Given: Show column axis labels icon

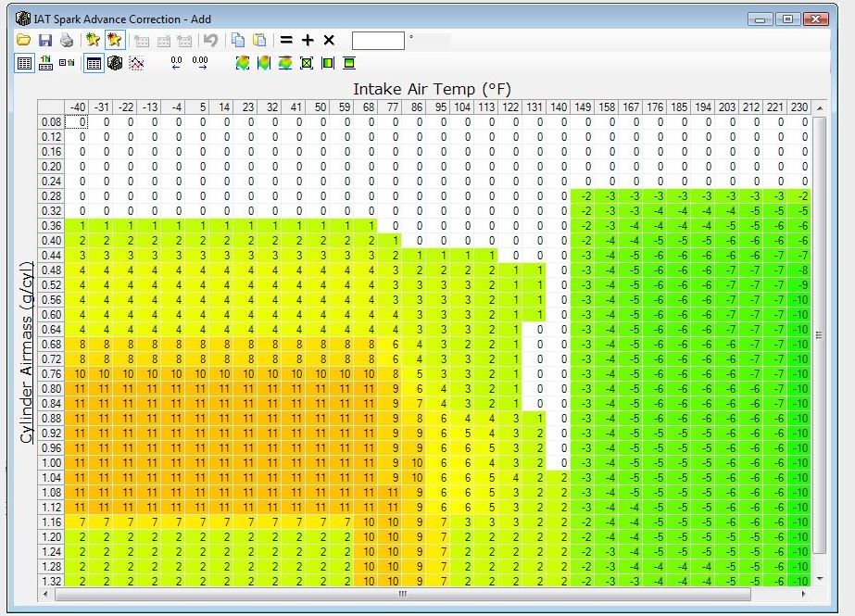Looking at the screenshot, I should (x=45, y=63).
